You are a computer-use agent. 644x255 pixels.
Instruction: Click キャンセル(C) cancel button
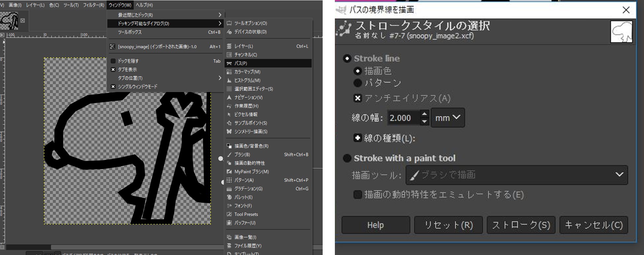[x=594, y=225]
